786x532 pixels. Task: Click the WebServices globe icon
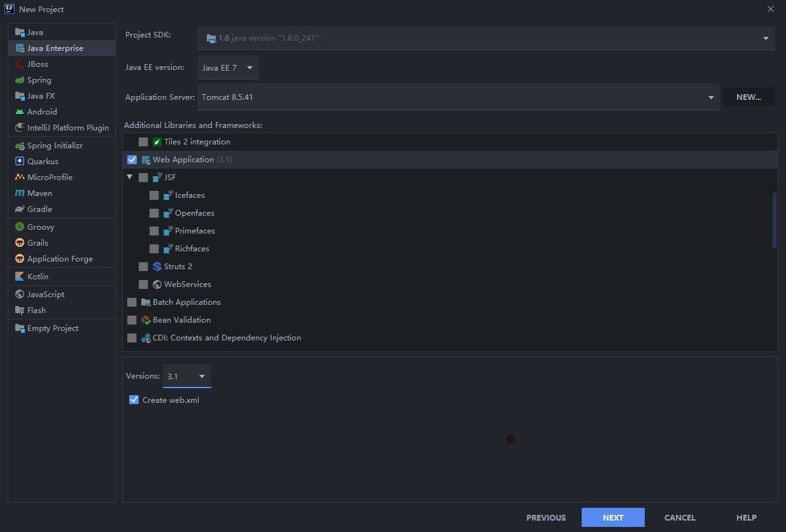[x=157, y=284]
